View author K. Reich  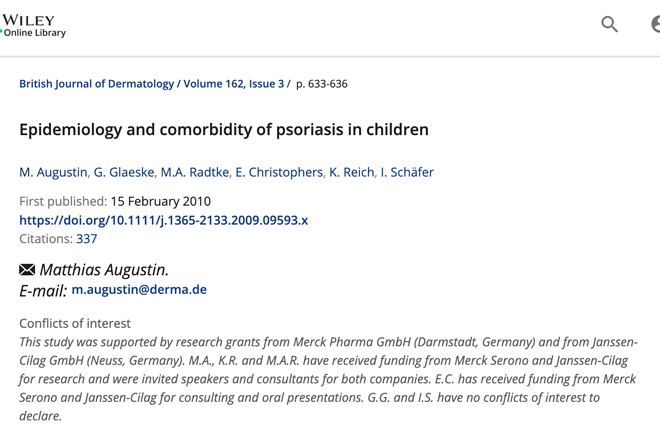point(351,172)
